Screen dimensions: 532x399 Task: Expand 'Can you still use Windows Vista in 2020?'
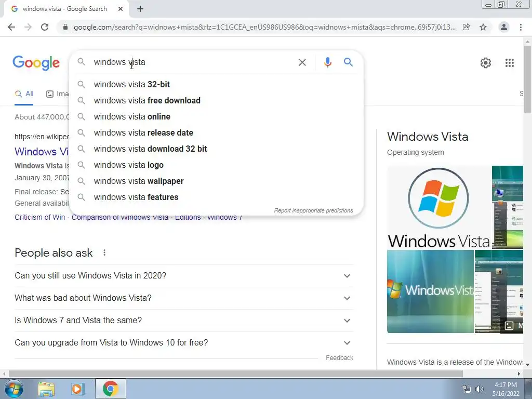point(184,276)
